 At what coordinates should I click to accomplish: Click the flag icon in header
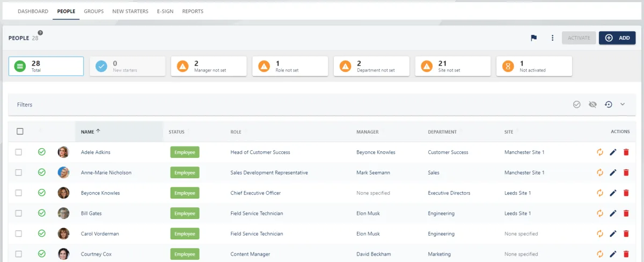[534, 38]
